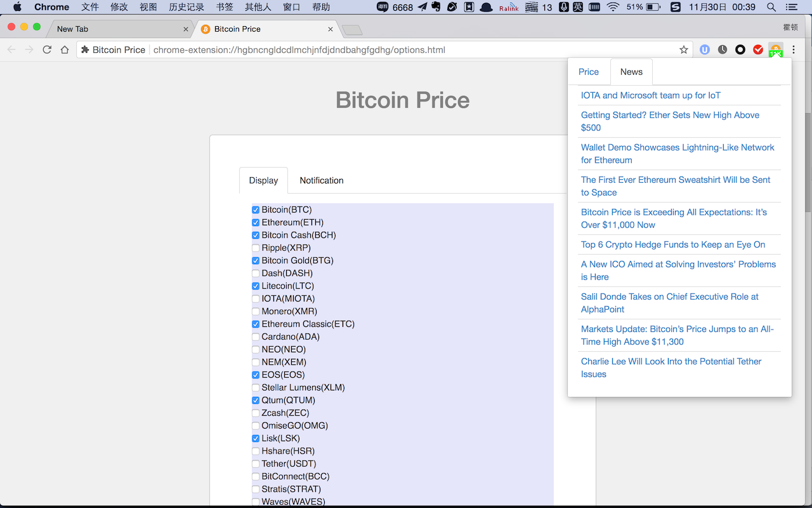Click the puzzle-piece extension icon in address bar

coord(85,50)
